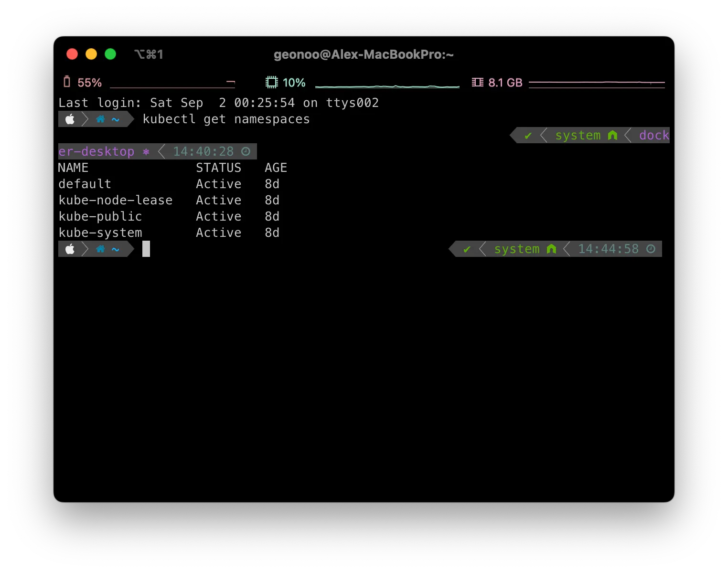Click home icon on the kubectl command prompt
728x573 pixels.
100,119
